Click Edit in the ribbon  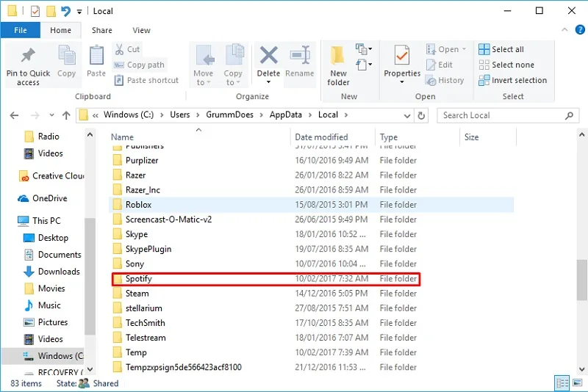440,65
